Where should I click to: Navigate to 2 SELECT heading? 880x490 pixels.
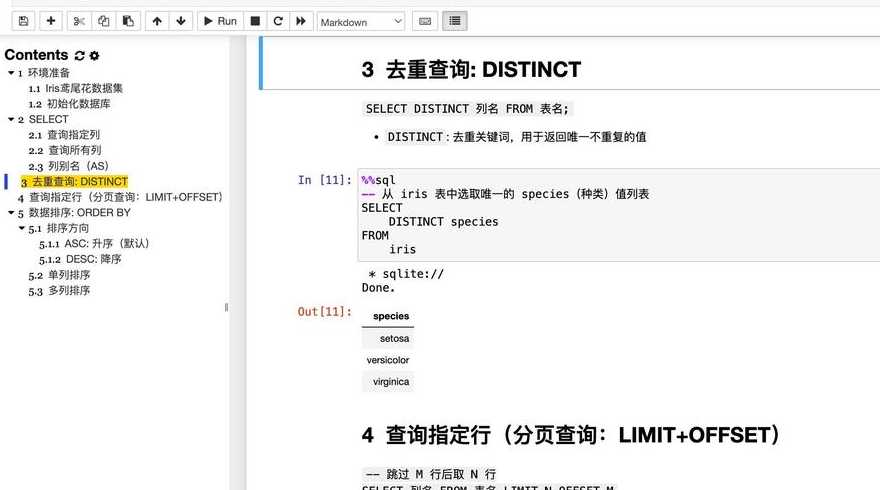pos(43,120)
